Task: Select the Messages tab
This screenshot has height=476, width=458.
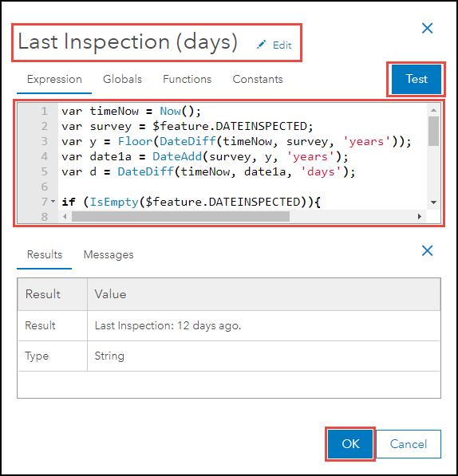Action: 109,254
